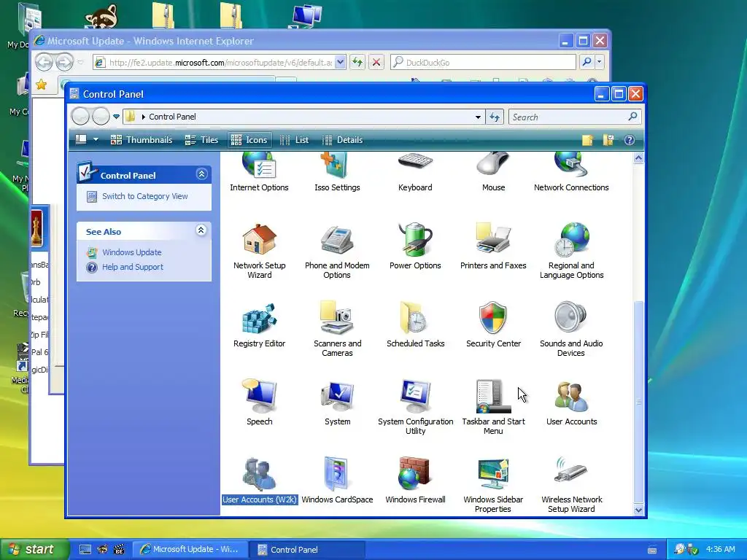The height and width of the screenshot is (560, 747).
Task: Expand the Control Panel address bar dropdown
Action: click(x=478, y=117)
